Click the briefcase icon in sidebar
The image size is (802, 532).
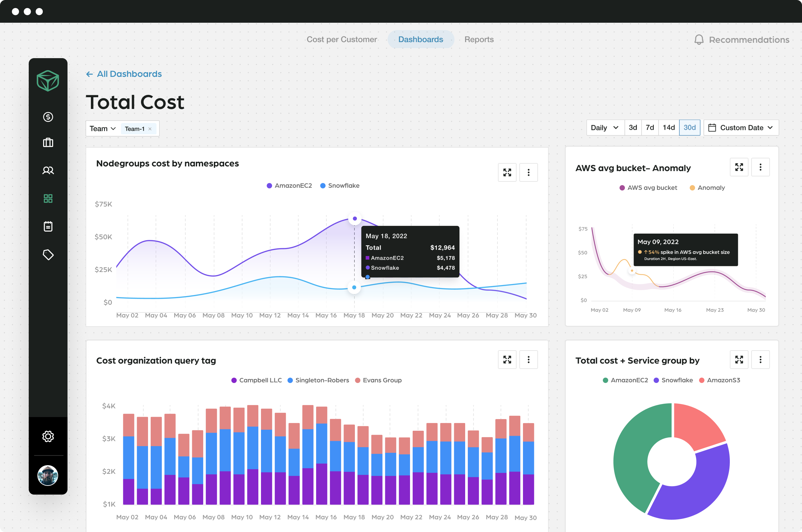pos(48,142)
